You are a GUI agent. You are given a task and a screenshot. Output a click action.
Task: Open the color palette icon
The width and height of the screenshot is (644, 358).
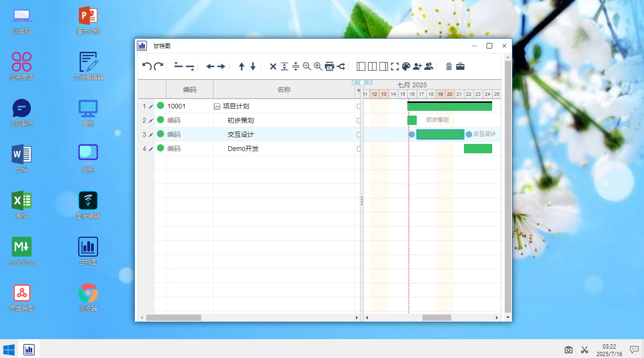click(406, 67)
